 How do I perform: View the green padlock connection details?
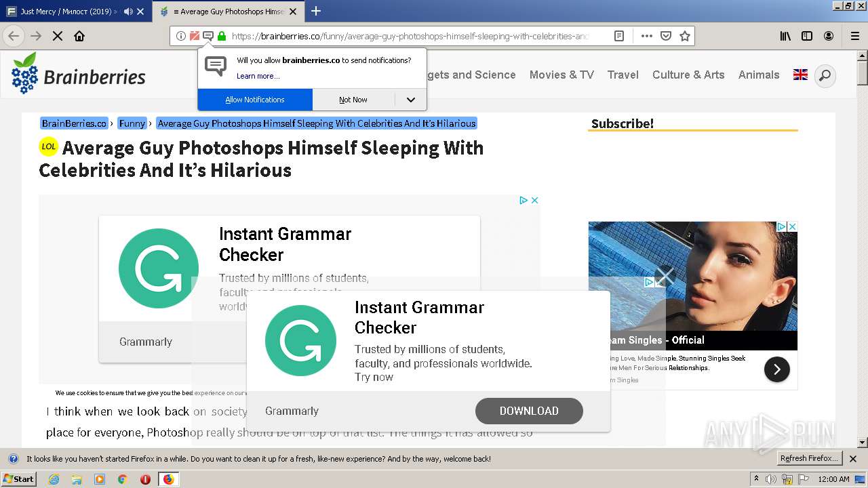coord(221,36)
